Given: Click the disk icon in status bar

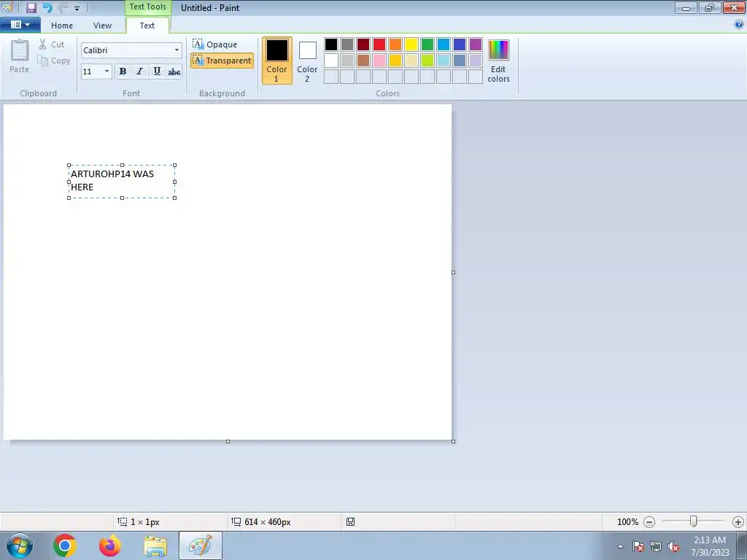Looking at the screenshot, I should pyautogui.click(x=351, y=522).
